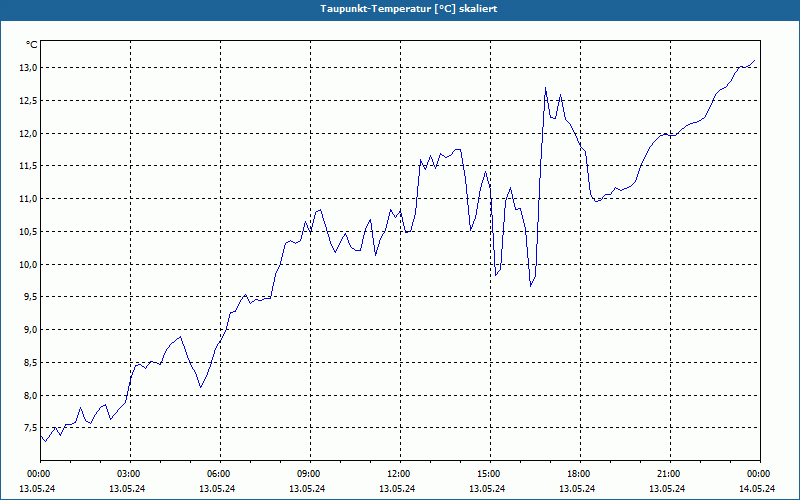Click the '13.05.24' date beneath 12:00
The image size is (800, 500).
[397, 488]
